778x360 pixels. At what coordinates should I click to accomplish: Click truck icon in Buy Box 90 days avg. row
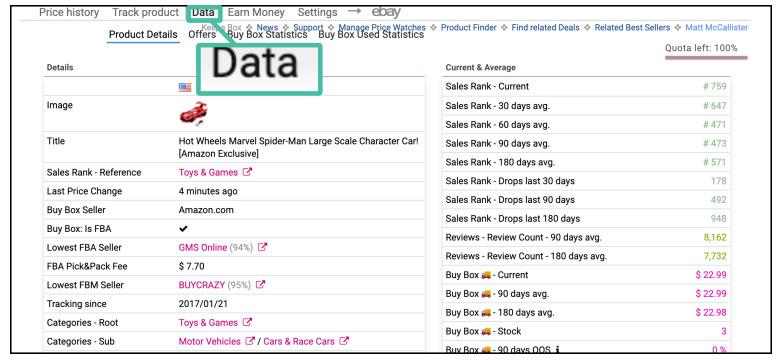[486, 294]
